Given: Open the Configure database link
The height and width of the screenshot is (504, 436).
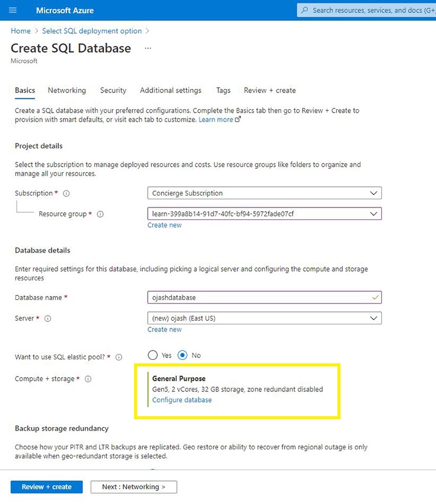Looking at the screenshot, I should pyautogui.click(x=182, y=400).
